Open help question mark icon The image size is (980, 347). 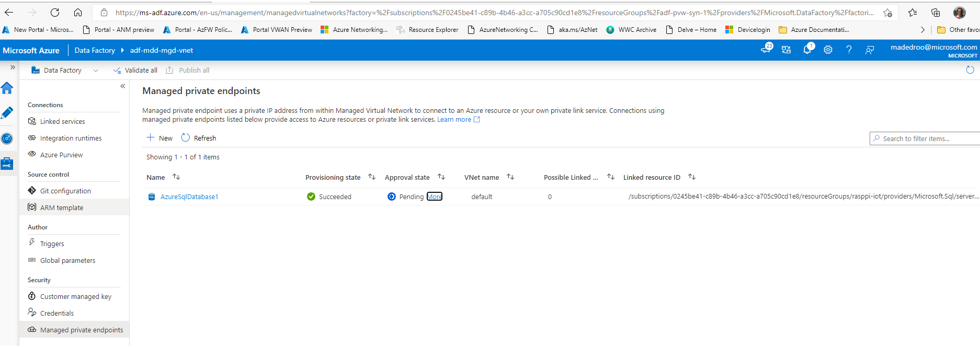click(x=849, y=50)
